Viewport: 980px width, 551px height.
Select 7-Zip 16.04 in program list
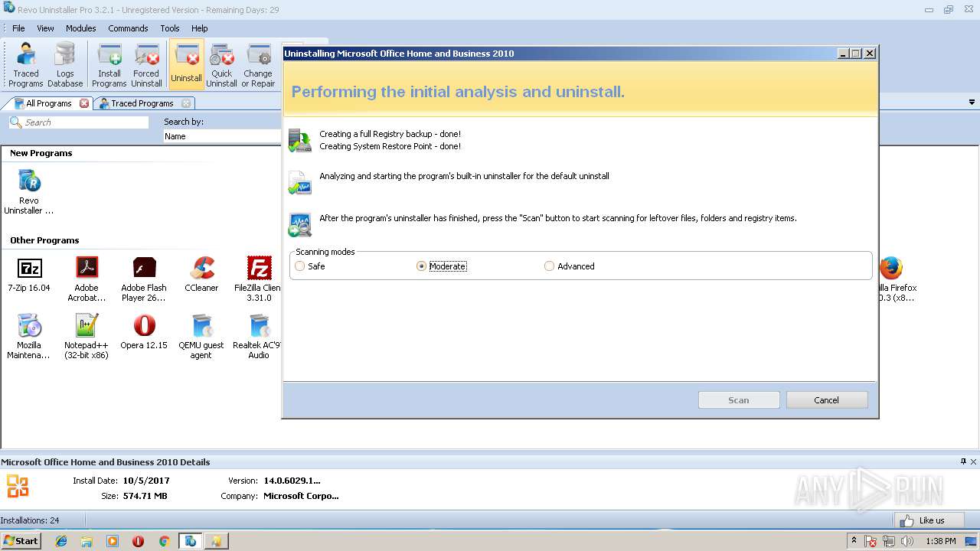click(29, 275)
